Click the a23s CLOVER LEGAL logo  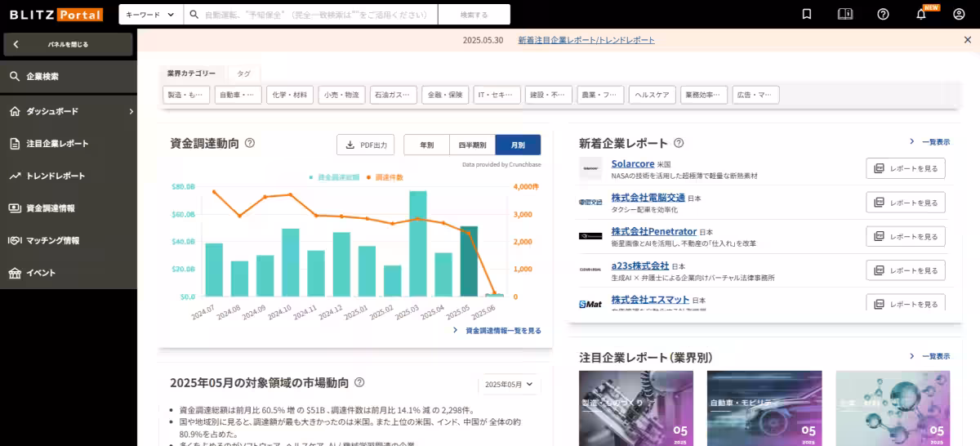pos(590,270)
